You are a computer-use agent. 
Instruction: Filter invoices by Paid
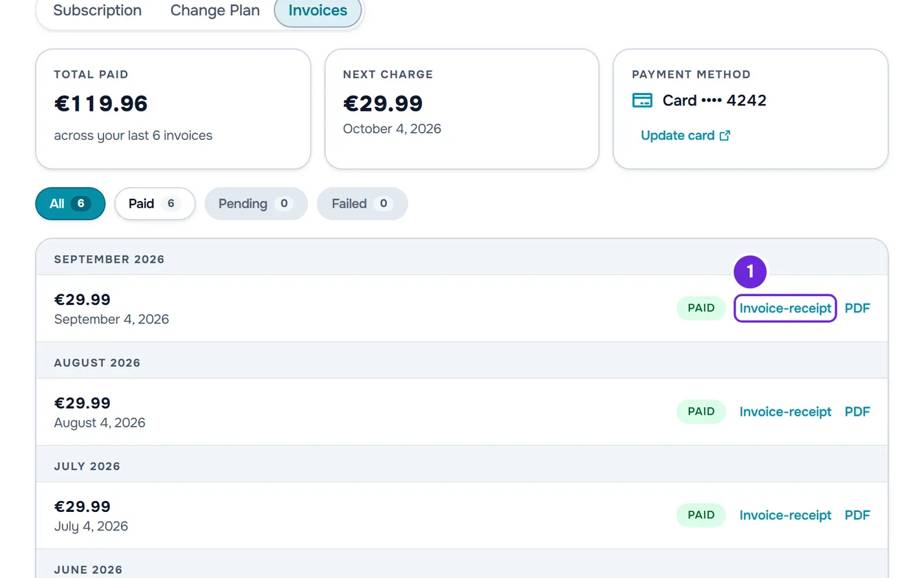(155, 204)
